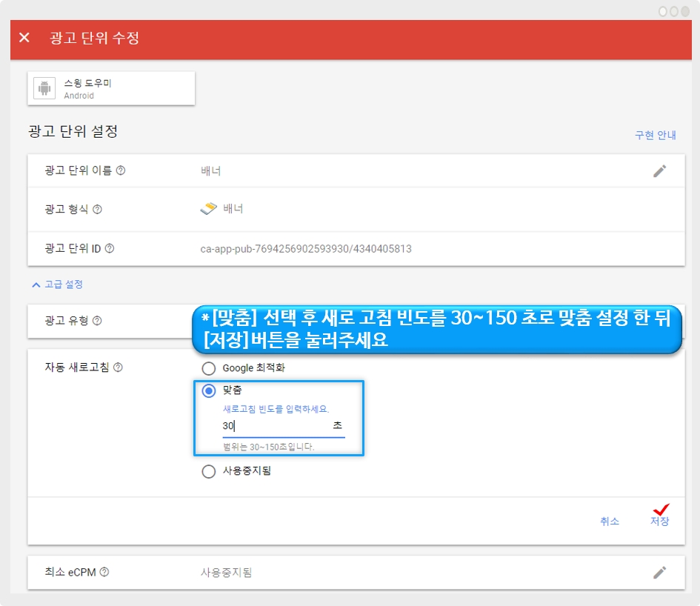The width and height of the screenshot is (700, 606).
Task: Click the refresh rate seconds input field
Action: coord(274,427)
